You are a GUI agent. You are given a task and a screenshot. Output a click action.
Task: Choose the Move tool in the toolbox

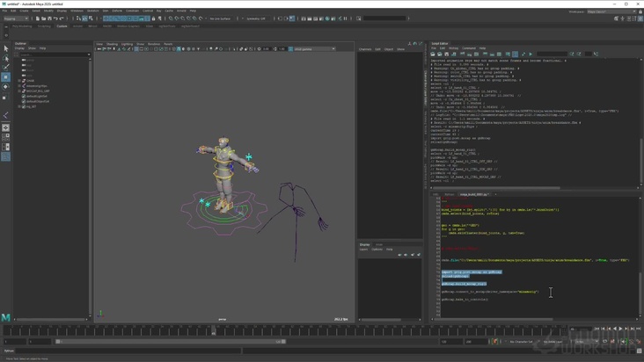5,77
